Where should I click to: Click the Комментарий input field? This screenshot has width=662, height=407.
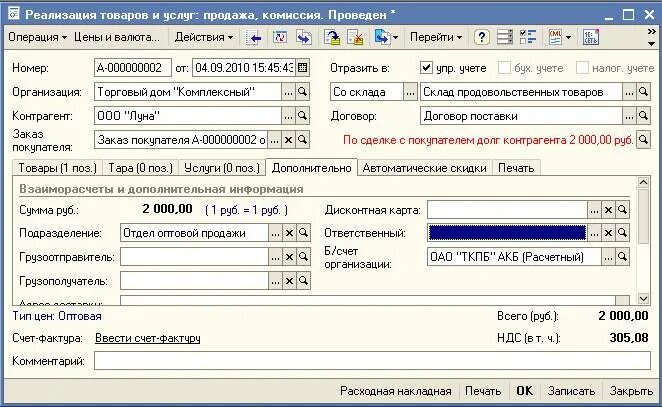tap(372, 361)
